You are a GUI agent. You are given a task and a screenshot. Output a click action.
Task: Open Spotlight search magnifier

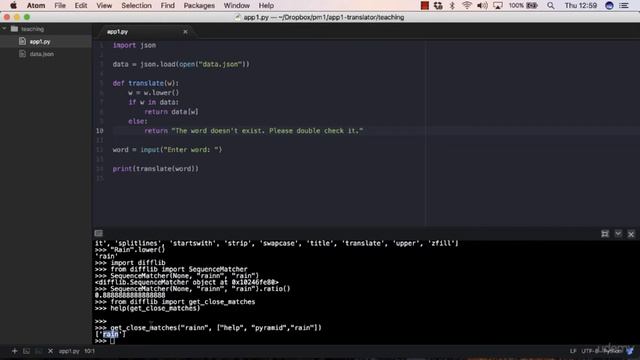[551, 5]
